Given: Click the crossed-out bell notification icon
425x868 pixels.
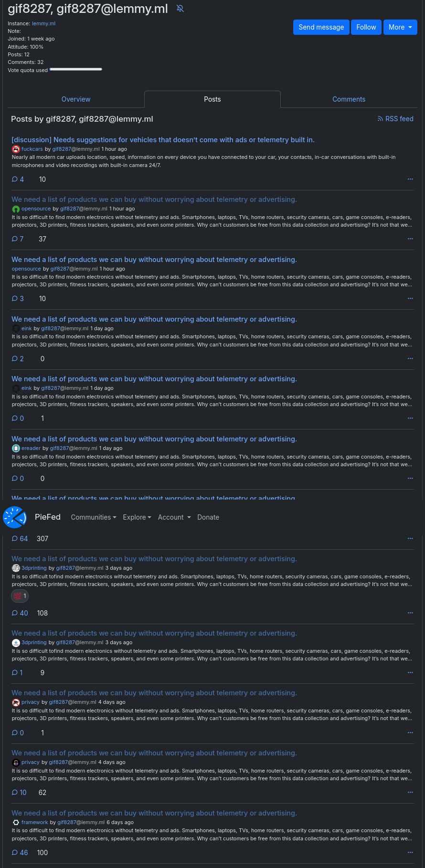Looking at the screenshot, I should [180, 9].
